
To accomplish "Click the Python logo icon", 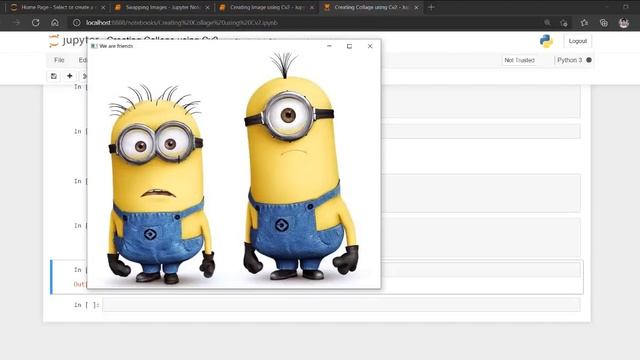I will [x=546, y=41].
